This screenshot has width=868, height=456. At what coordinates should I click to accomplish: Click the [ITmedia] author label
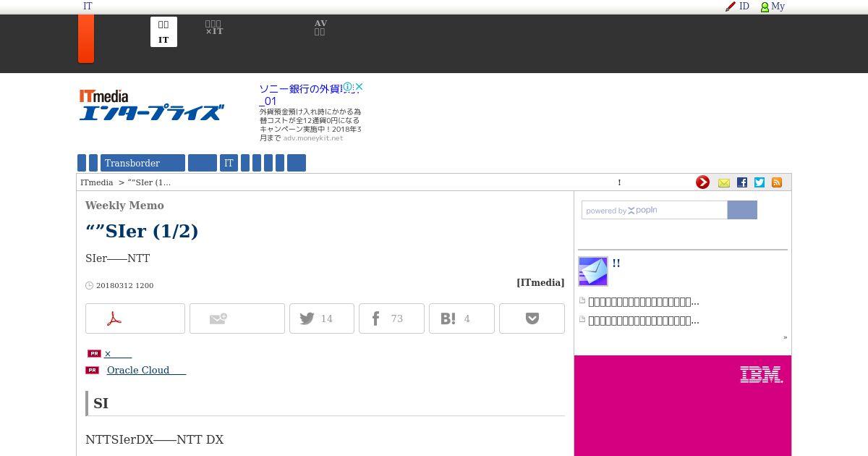pos(540,283)
